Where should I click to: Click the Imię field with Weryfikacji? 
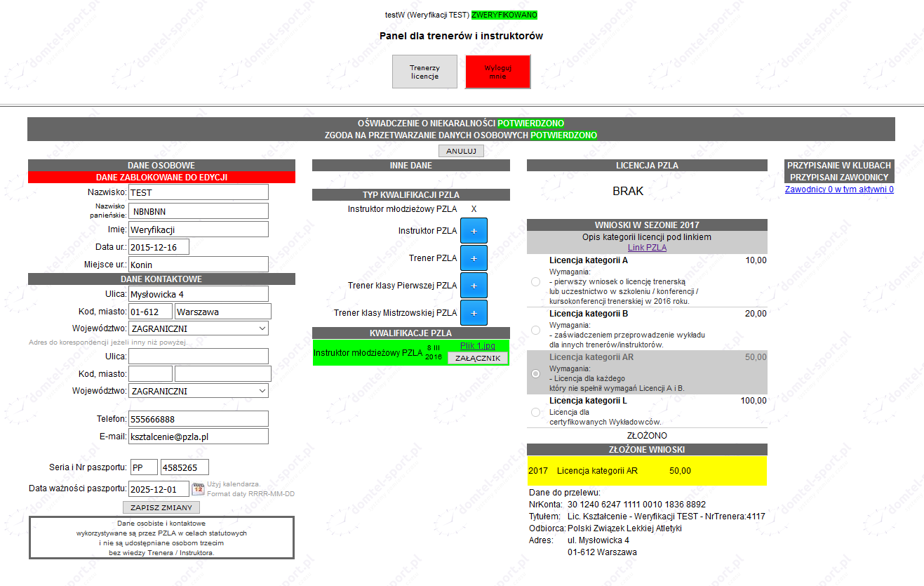coord(199,229)
